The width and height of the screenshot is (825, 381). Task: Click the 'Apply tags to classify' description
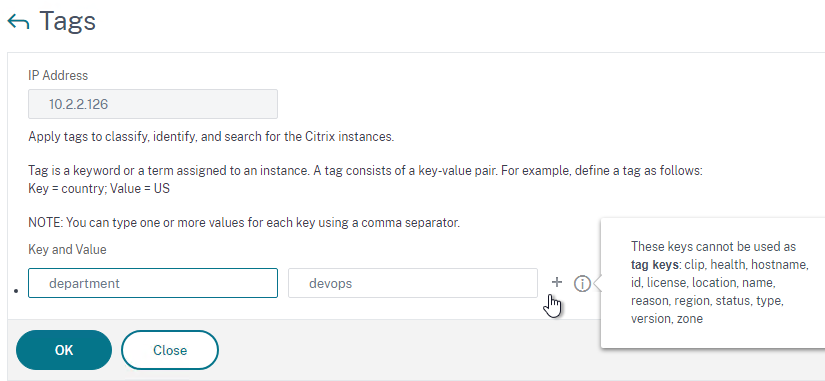211,137
